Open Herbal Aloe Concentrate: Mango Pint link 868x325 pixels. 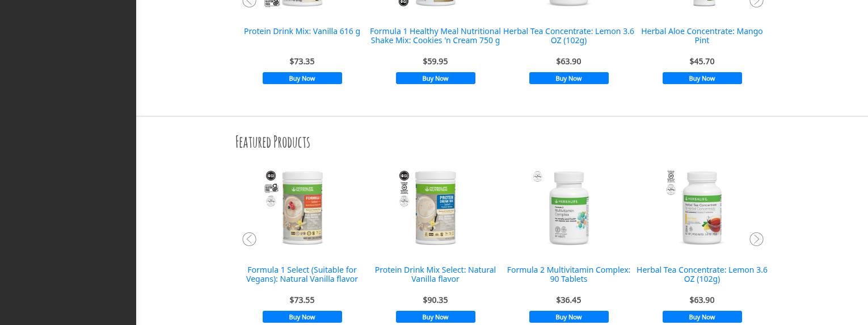(x=702, y=36)
